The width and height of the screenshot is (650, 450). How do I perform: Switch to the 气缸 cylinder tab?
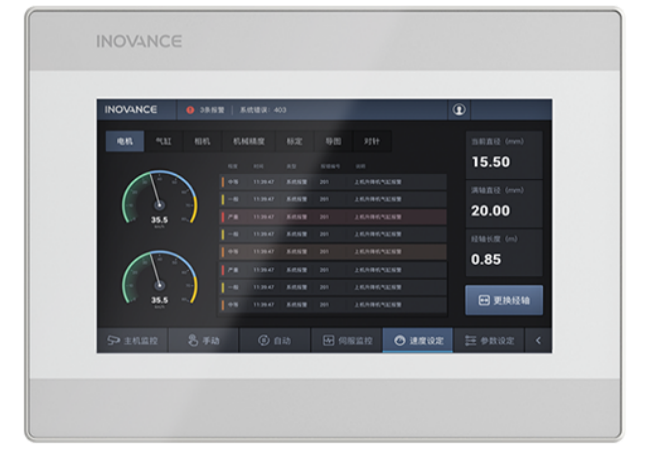[x=164, y=141]
